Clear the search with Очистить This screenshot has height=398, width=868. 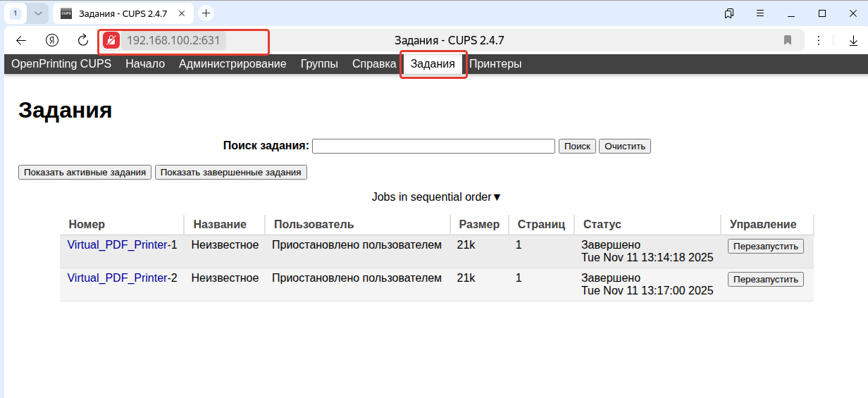click(625, 146)
